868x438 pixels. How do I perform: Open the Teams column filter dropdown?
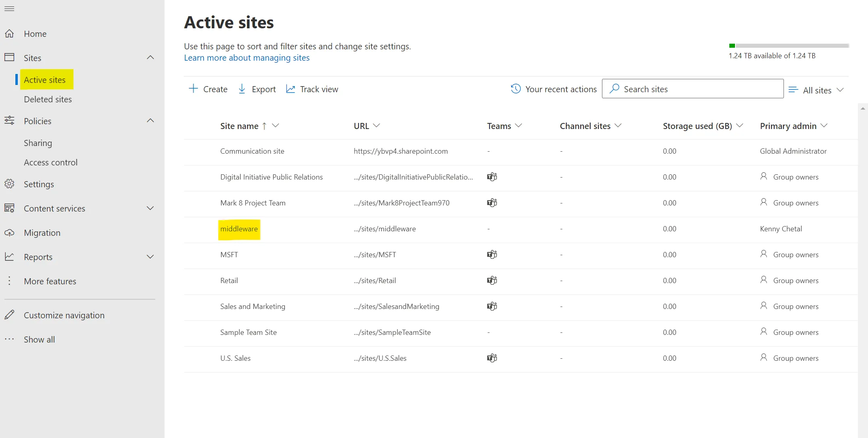coord(519,126)
